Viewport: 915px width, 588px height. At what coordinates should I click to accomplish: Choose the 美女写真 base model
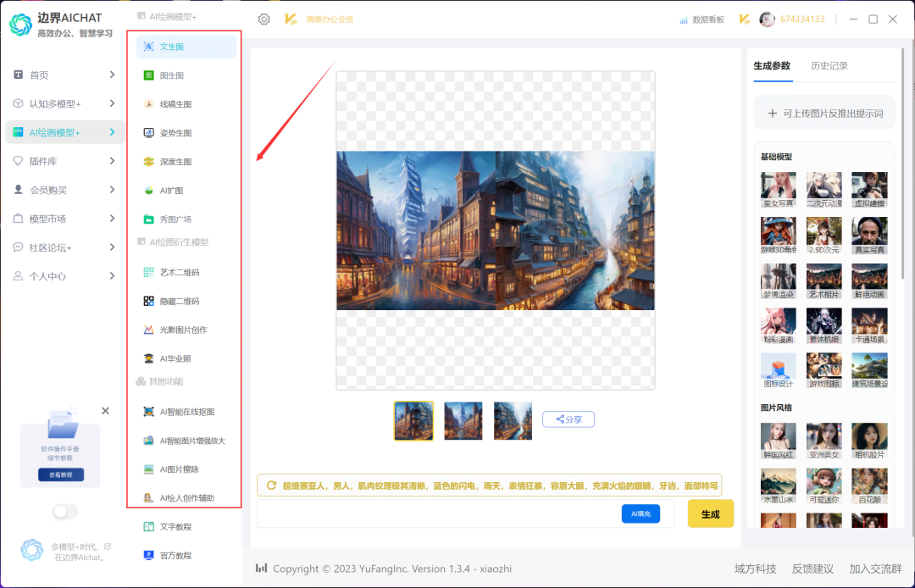779,190
